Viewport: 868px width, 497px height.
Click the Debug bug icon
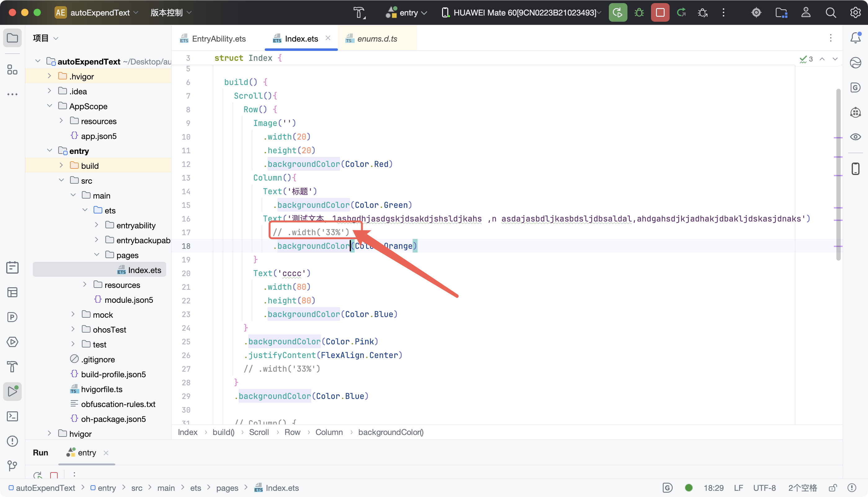point(639,13)
